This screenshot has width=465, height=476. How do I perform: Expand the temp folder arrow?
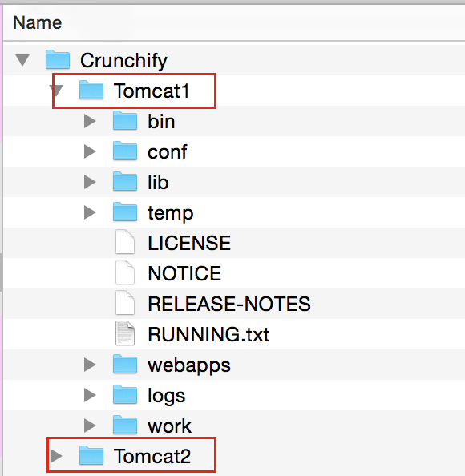point(90,212)
